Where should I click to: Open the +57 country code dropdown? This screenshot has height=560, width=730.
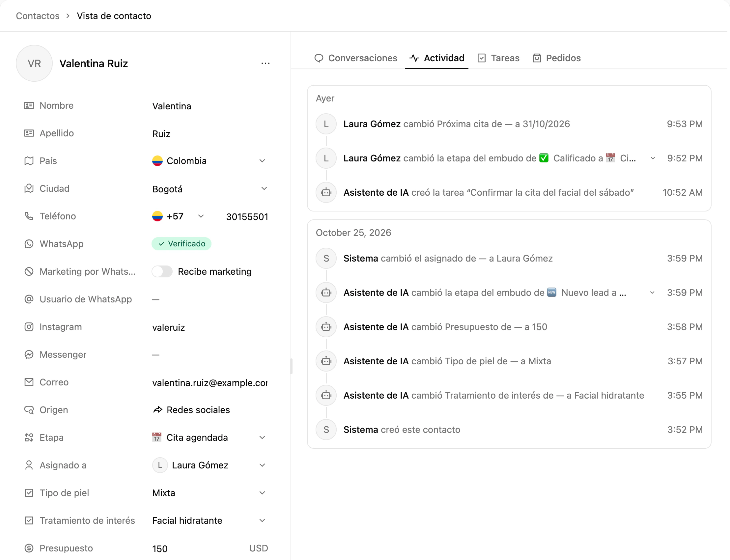coord(178,216)
